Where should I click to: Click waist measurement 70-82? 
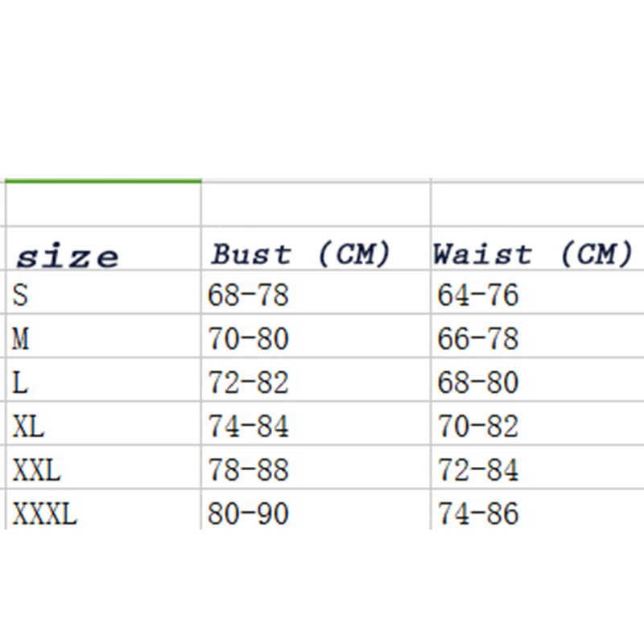click(x=478, y=426)
